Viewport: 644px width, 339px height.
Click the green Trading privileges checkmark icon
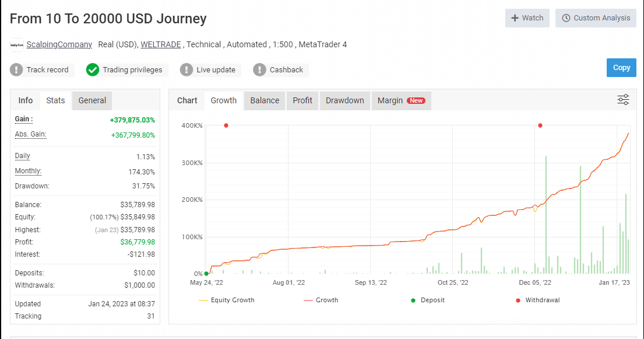(x=92, y=69)
